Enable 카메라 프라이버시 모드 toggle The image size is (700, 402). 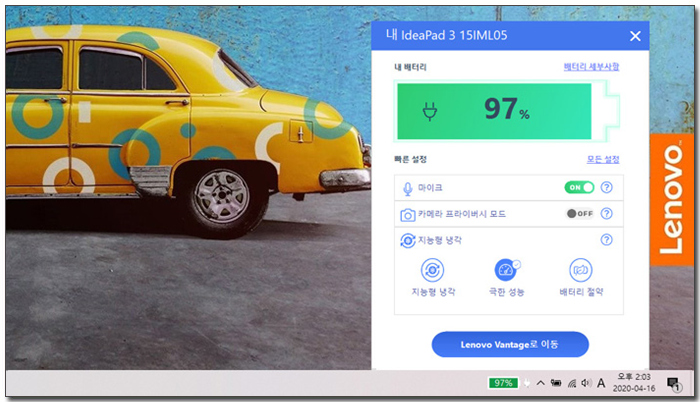click(x=579, y=214)
